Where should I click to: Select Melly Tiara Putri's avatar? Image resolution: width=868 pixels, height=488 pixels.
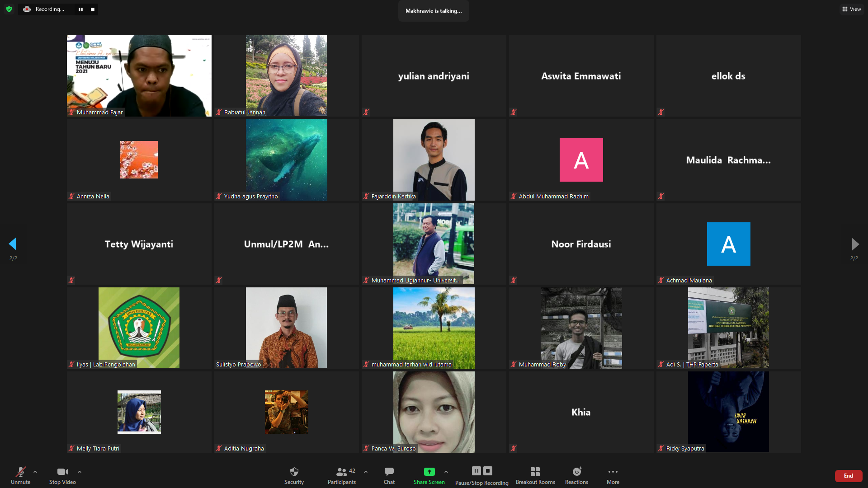139,412
